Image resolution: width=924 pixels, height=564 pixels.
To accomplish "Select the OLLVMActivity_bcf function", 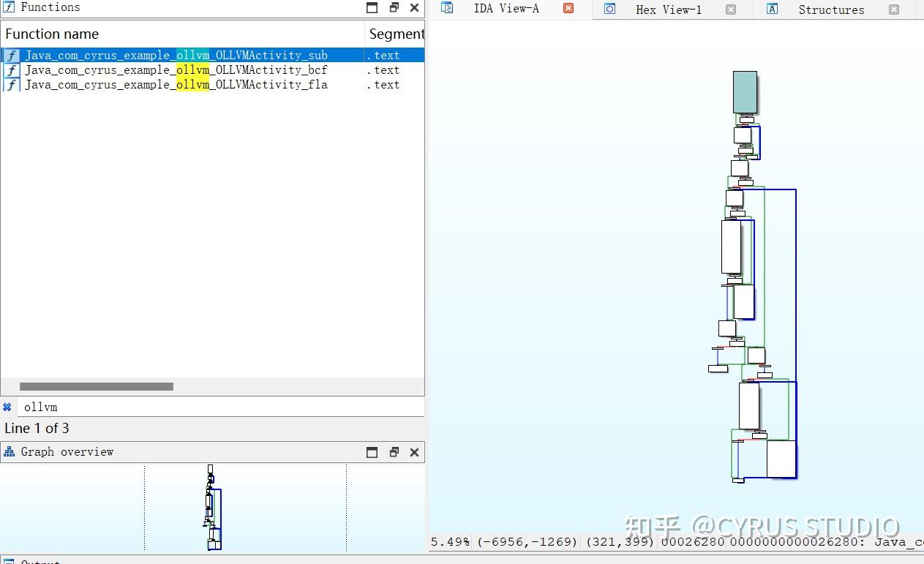I will [176, 69].
